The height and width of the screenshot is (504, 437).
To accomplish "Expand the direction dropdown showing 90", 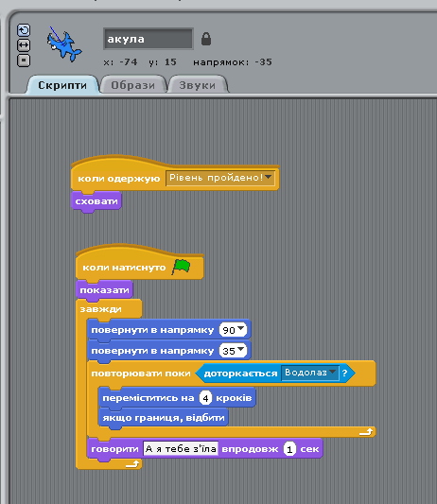I will point(233,330).
